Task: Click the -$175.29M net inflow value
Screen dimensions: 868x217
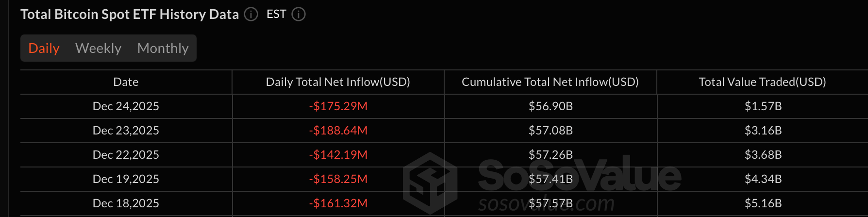Action: click(338, 106)
